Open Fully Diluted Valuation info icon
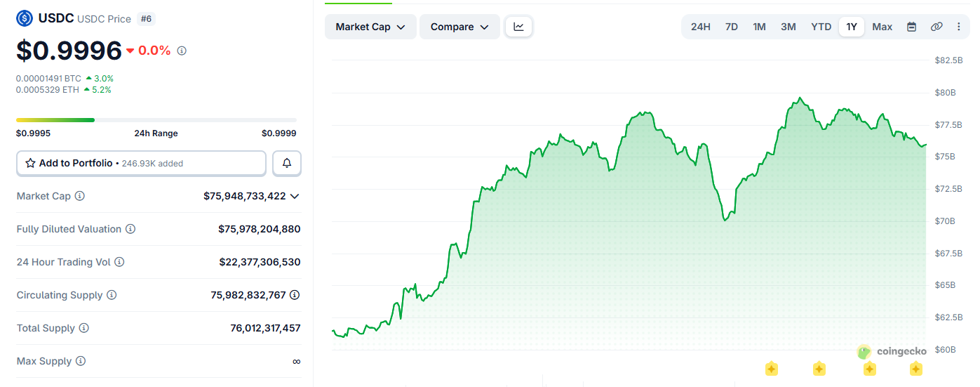 point(130,229)
